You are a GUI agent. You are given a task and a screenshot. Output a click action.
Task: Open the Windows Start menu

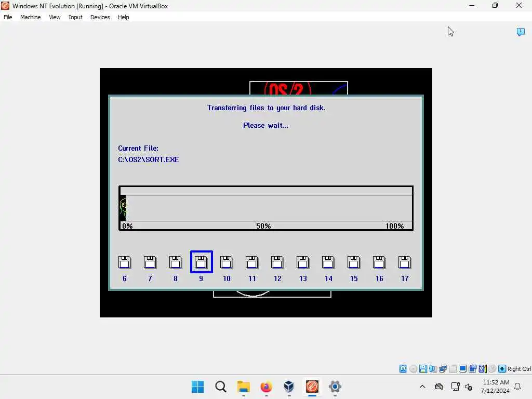click(198, 387)
